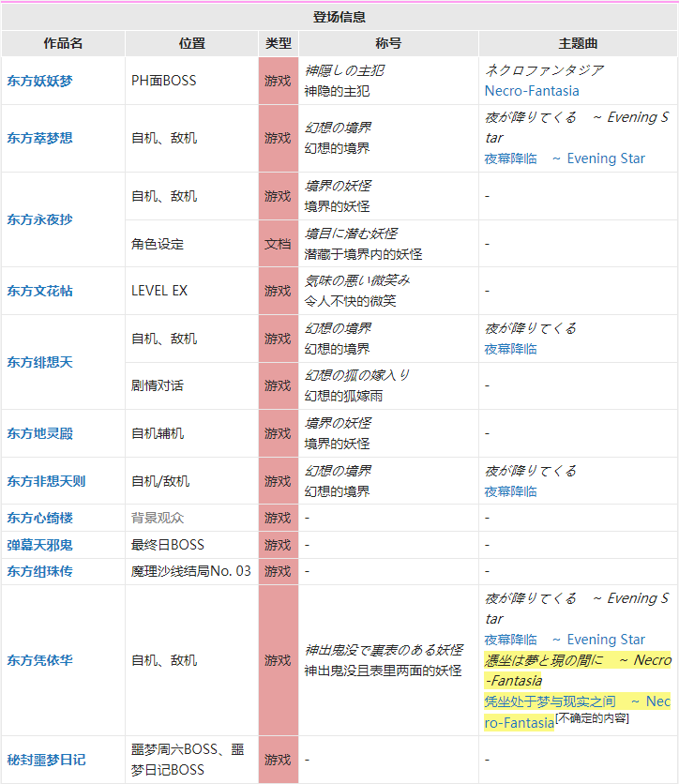
Task: Select the 魔理沙线结局No. 03 cell
Action: click(x=192, y=571)
